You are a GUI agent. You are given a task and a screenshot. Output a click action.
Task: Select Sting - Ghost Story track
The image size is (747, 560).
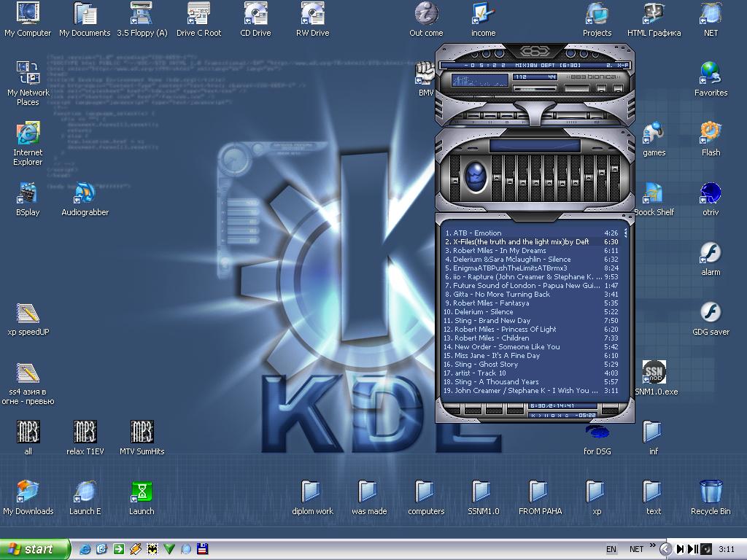pyautogui.click(x=531, y=365)
